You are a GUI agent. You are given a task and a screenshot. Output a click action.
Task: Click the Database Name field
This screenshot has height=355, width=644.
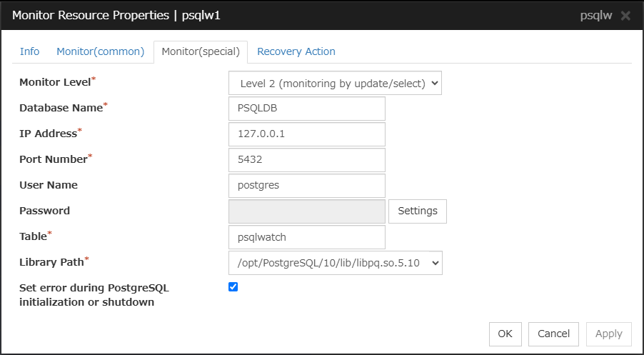pyautogui.click(x=307, y=109)
